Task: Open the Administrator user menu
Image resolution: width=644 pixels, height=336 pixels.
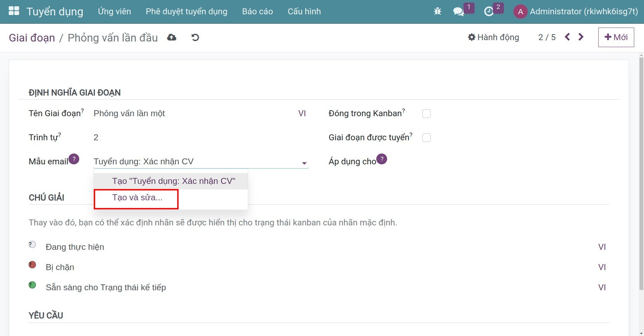Action: pos(576,12)
